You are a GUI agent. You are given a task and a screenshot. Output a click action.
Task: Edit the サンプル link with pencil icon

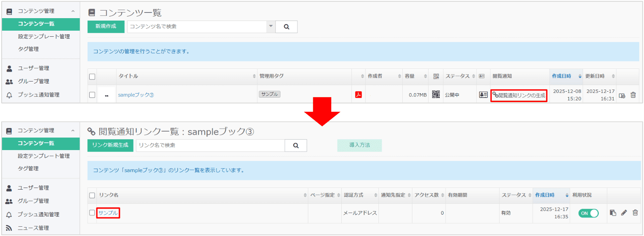click(x=624, y=213)
